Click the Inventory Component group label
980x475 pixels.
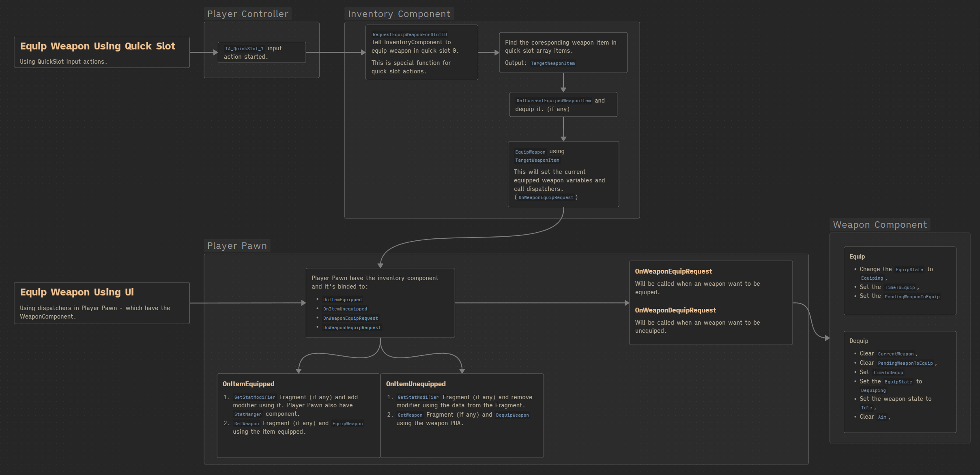click(399, 14)
